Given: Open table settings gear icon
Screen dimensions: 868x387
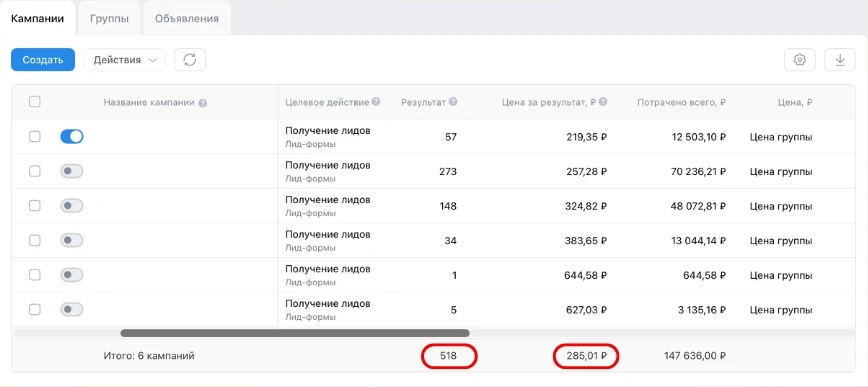Looking at the screenshot, I should pos(799,60).
